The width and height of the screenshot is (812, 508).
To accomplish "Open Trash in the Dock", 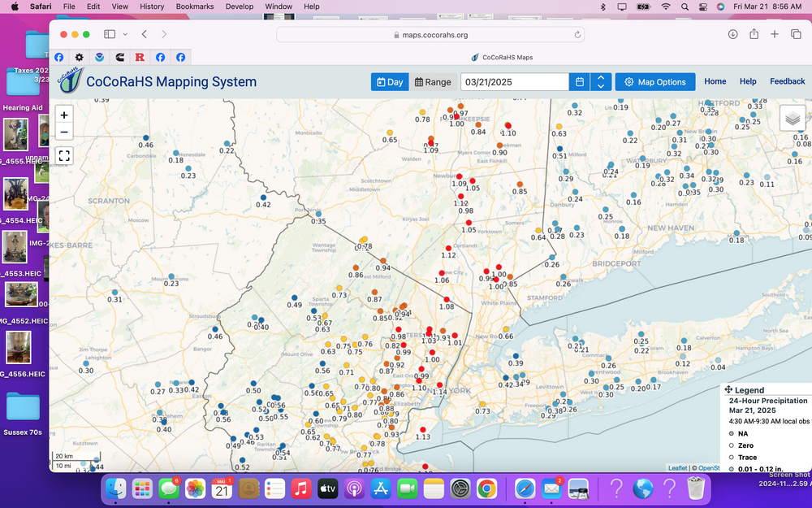I will click(696, 488).
